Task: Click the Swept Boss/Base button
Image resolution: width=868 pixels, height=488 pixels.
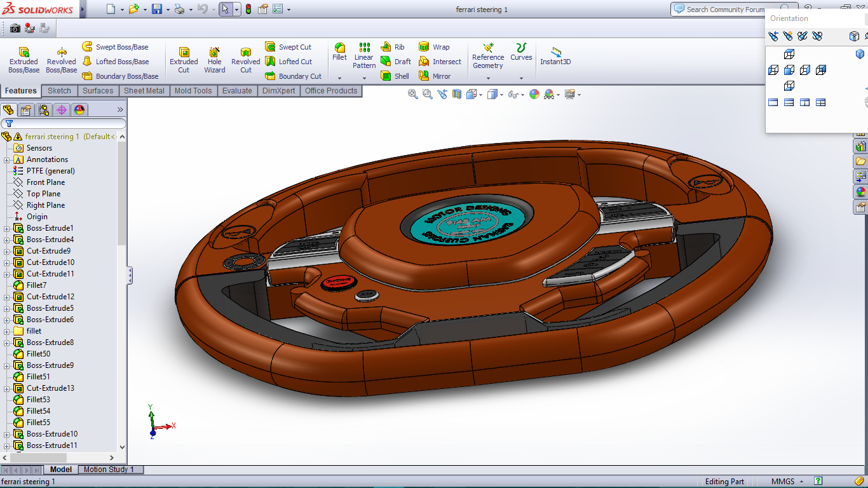Action: tap(115, 47)
